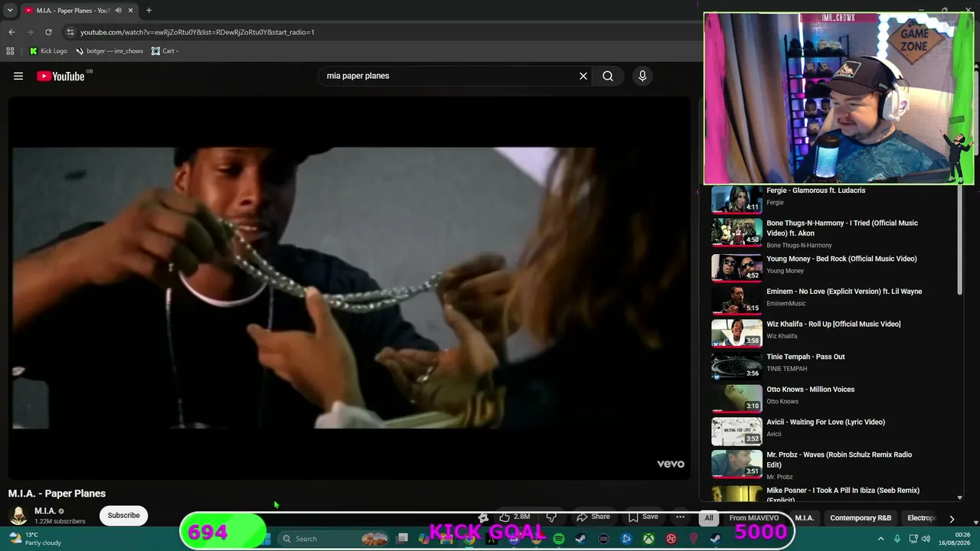Open Wiz Khalifa - Roll Up video
This screenshot has width=980, height=551.
(833, 324)
